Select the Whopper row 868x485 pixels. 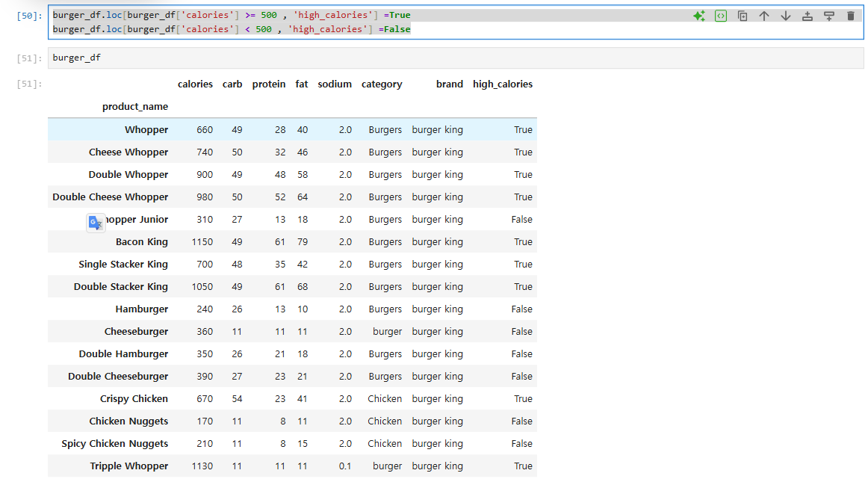click(x=292, y=129)
